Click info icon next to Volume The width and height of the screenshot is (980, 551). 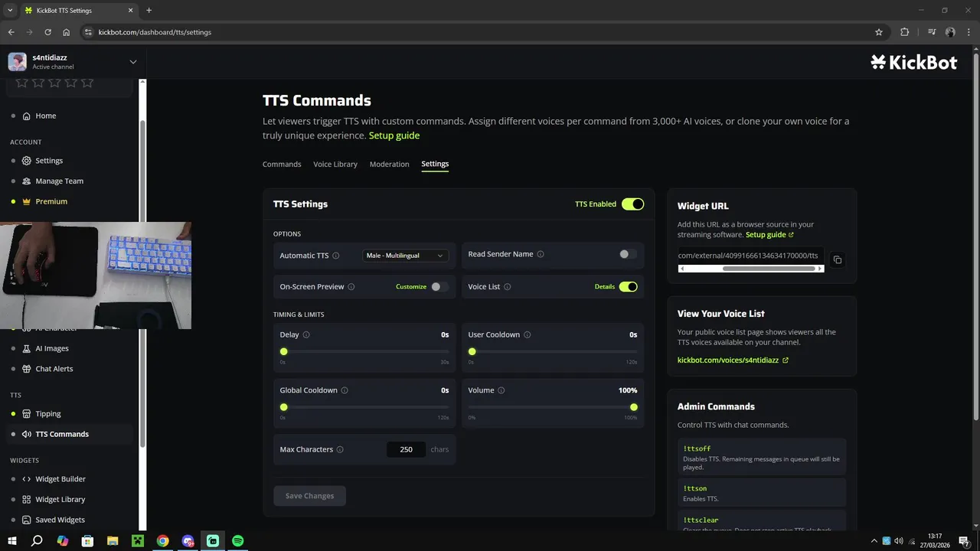point(501,390)
